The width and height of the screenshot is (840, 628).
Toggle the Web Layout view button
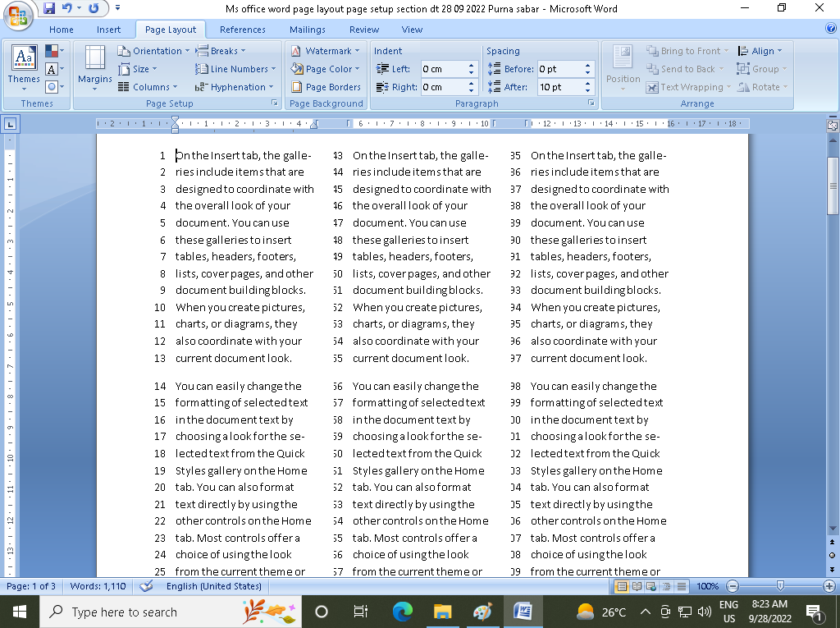click(650, 586)
